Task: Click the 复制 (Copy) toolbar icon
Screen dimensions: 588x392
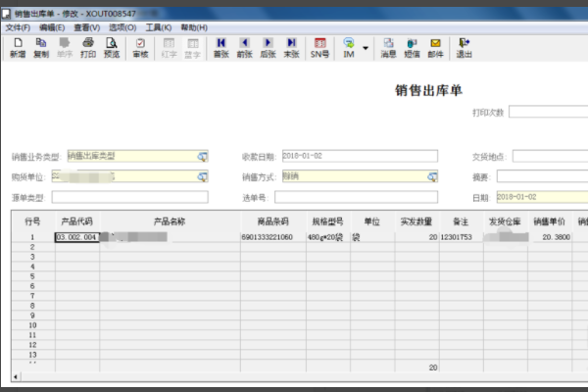Action: coord(41,48)
